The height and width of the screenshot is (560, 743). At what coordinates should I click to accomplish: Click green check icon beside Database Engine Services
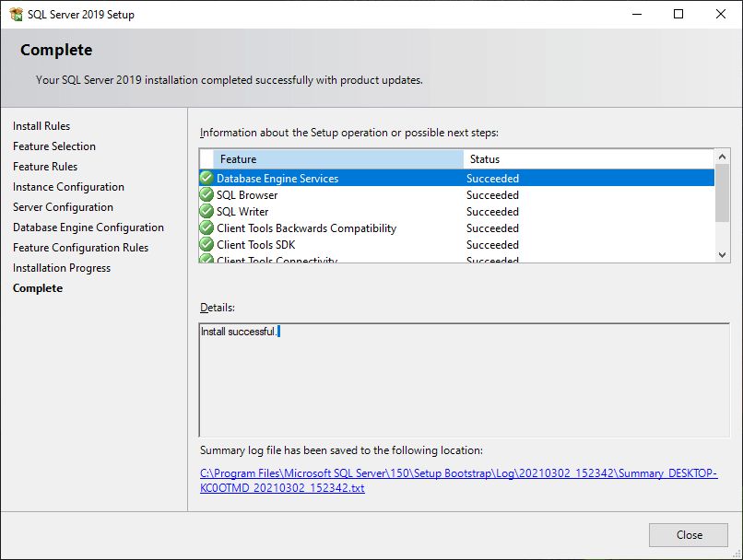pyautogui.click(x=206, y=178)
